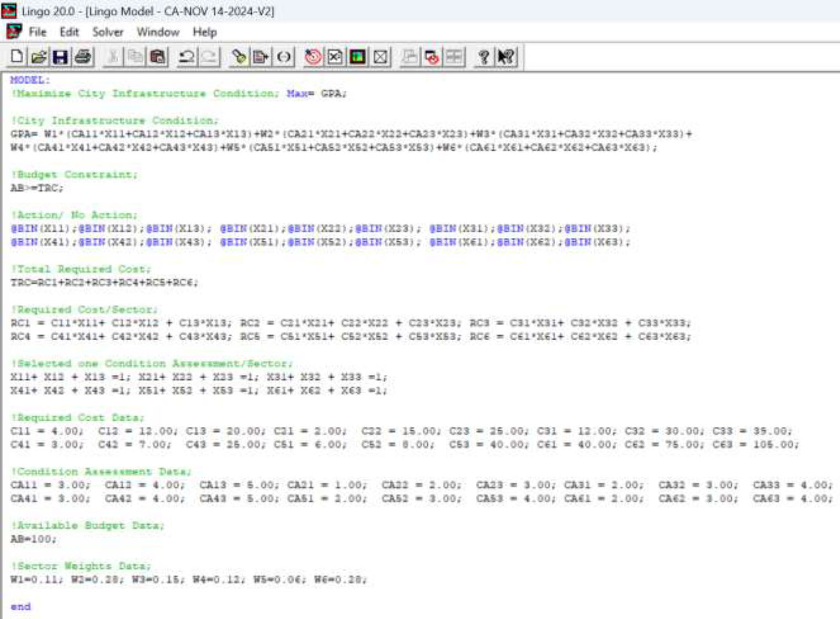This screenshot has width=840, height=619.
Task: Open the Solver menu
Action: 108,32
